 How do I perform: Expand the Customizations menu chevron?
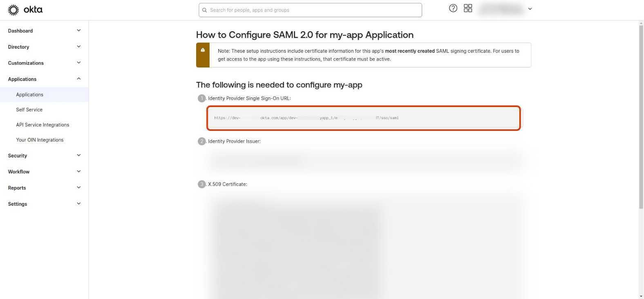tap(79, 63)
